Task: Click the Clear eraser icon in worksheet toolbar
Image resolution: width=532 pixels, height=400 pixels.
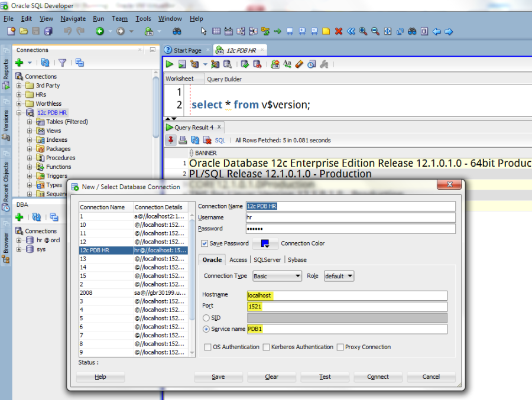Action: (299, 64)
